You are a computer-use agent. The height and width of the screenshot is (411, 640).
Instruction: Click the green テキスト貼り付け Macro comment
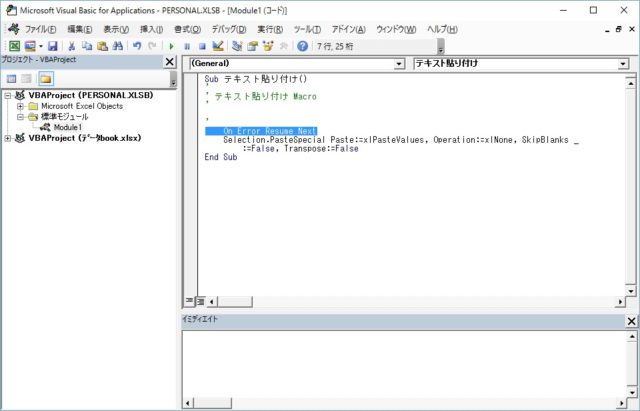pyautogui.click(x=265, y=97)
